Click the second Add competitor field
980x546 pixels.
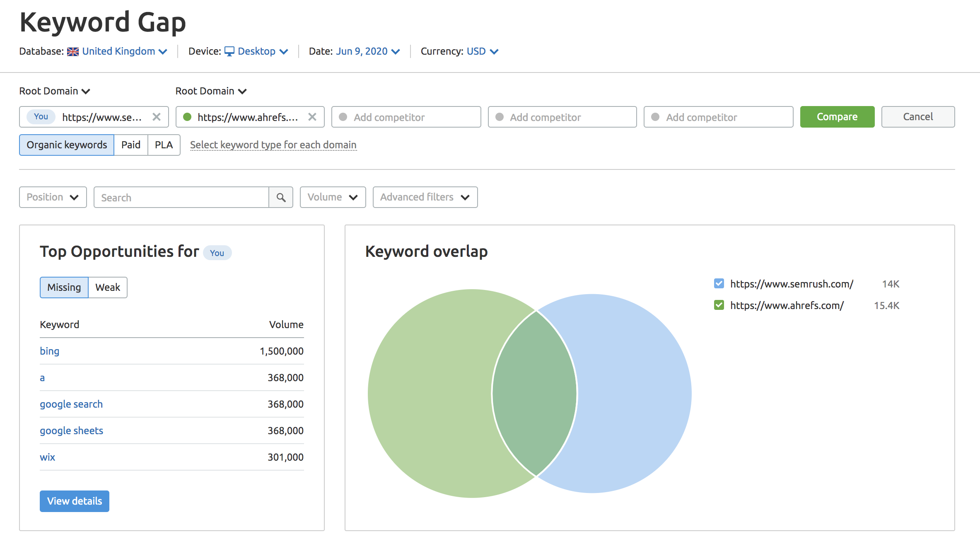(x=562, y=117)
